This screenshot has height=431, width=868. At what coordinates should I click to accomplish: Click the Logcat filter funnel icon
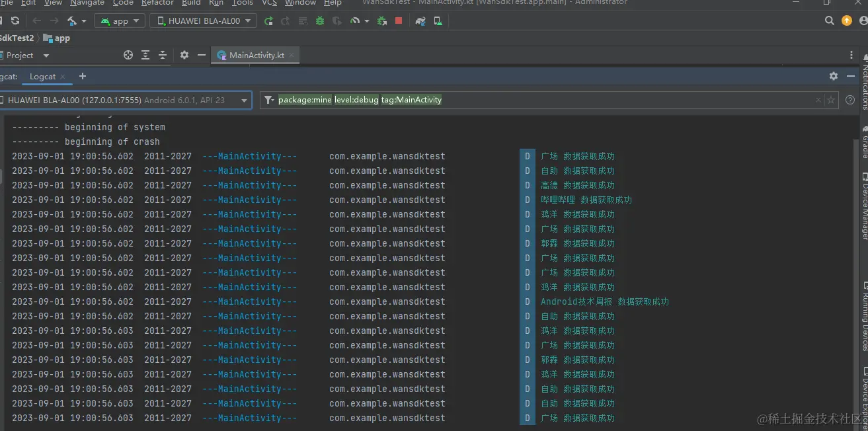pos(269,100)
